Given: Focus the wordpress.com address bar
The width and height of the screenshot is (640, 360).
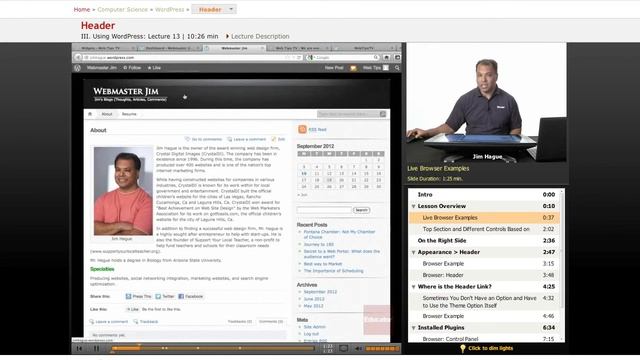Looking at the screenshot, I should [192, 58].
